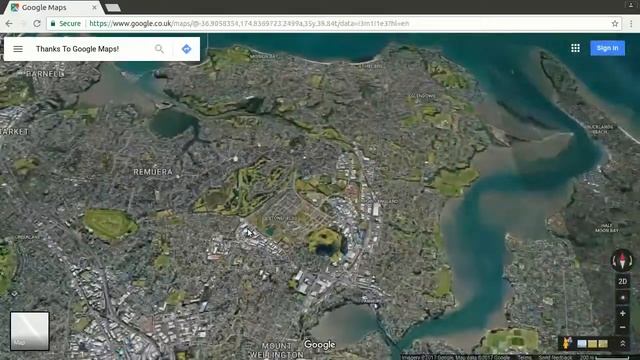Switch to Map view via layer thumbnail
The height and width of the screenshot is (360, 640).
[29, 331]
